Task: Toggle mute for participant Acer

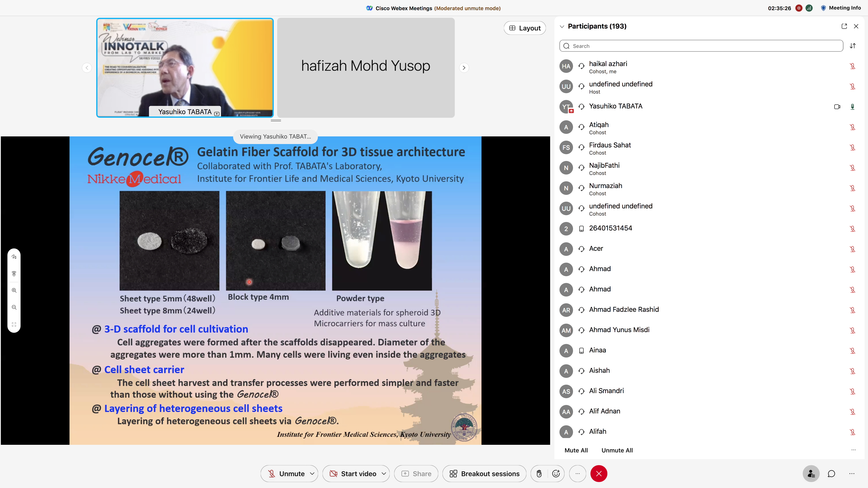Action: click(852, 249)
